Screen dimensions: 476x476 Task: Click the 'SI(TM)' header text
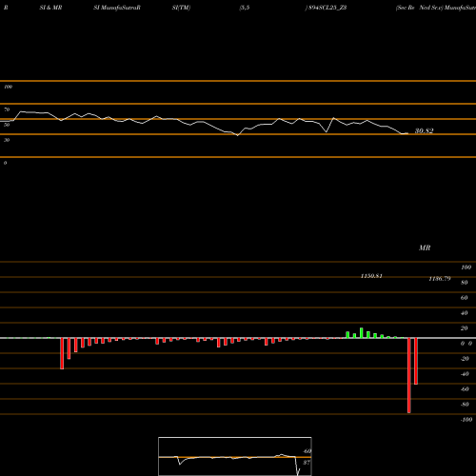181,8
